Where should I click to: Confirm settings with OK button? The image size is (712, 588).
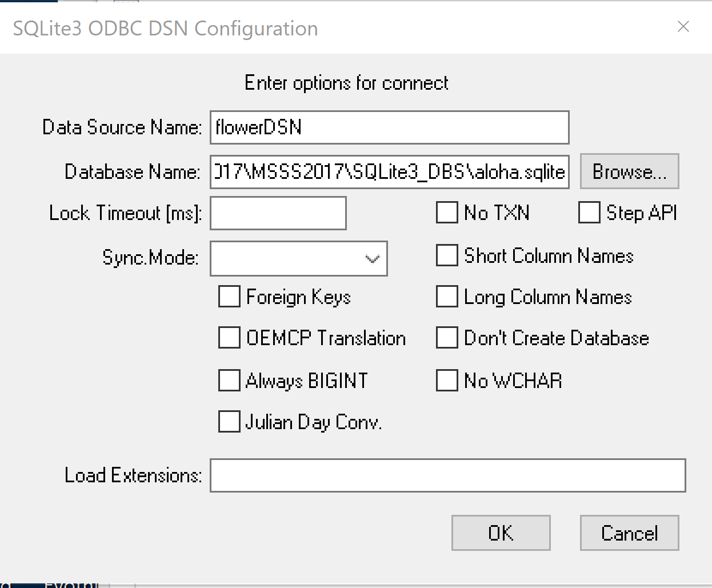[501, 533]
